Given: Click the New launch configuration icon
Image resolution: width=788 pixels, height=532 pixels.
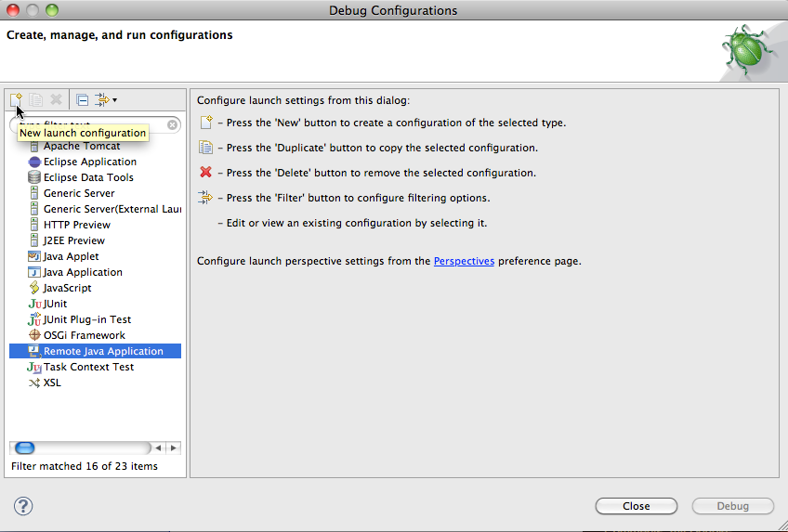Looking at the screenshot, I should [x=16, y=100].
